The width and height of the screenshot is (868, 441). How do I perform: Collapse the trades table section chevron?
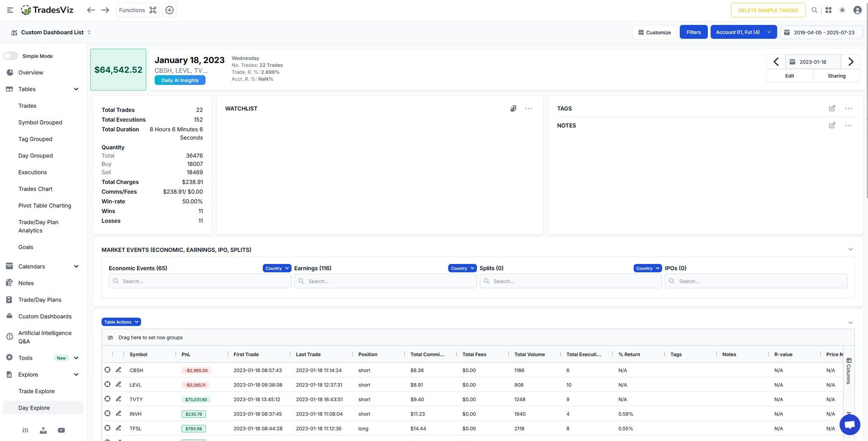850,323
